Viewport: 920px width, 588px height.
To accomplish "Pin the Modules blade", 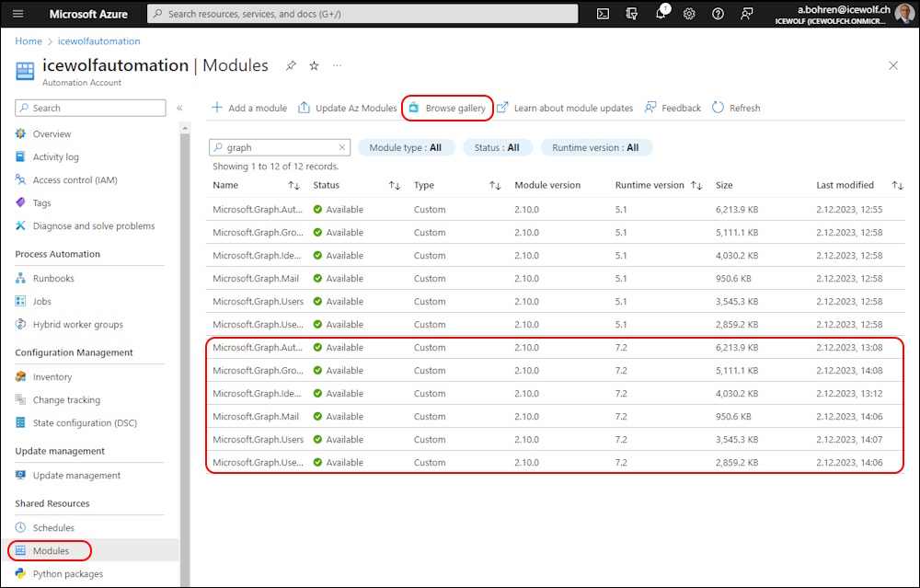I will click(291, 65).
